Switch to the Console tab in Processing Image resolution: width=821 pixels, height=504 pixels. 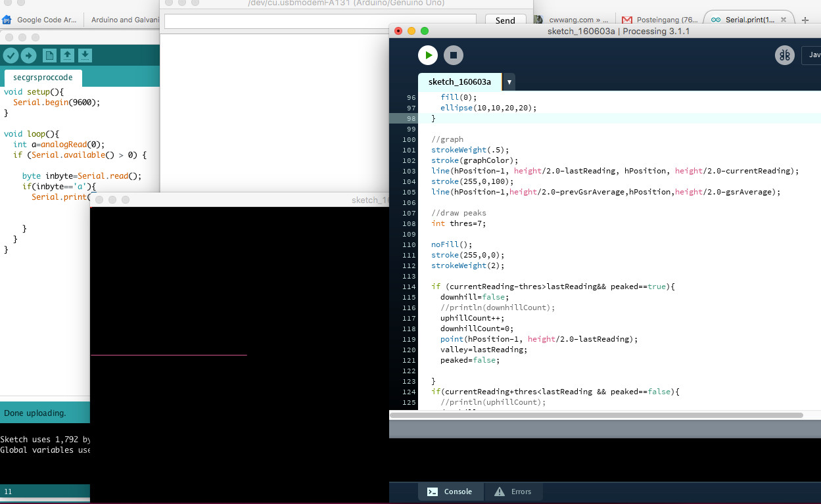pos(451,492)
